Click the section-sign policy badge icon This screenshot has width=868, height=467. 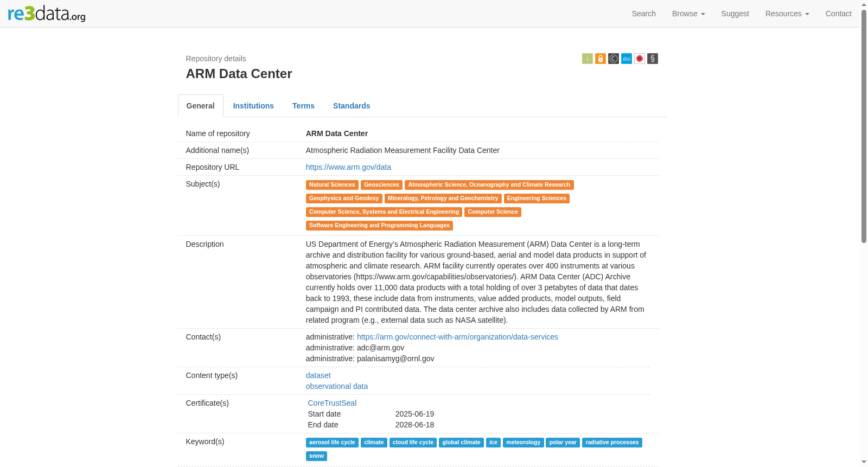point(653,59)
